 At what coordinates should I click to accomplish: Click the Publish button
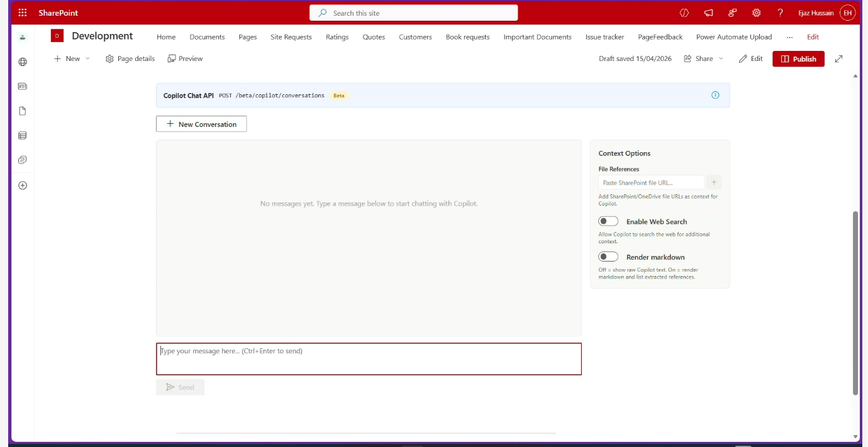(798, 58)
